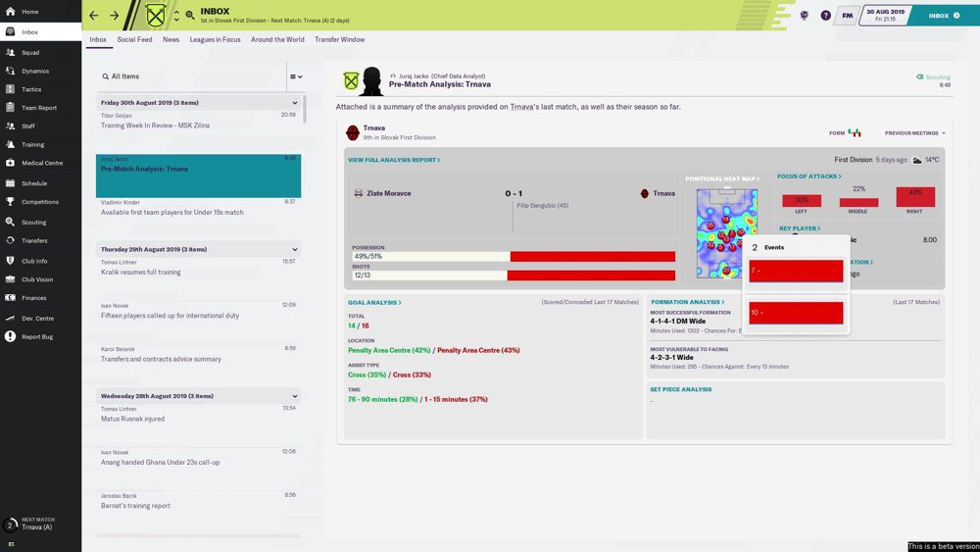Click the Inbox continue button
980x552 pixels.
pyautogui.click(x=944, y=15)
